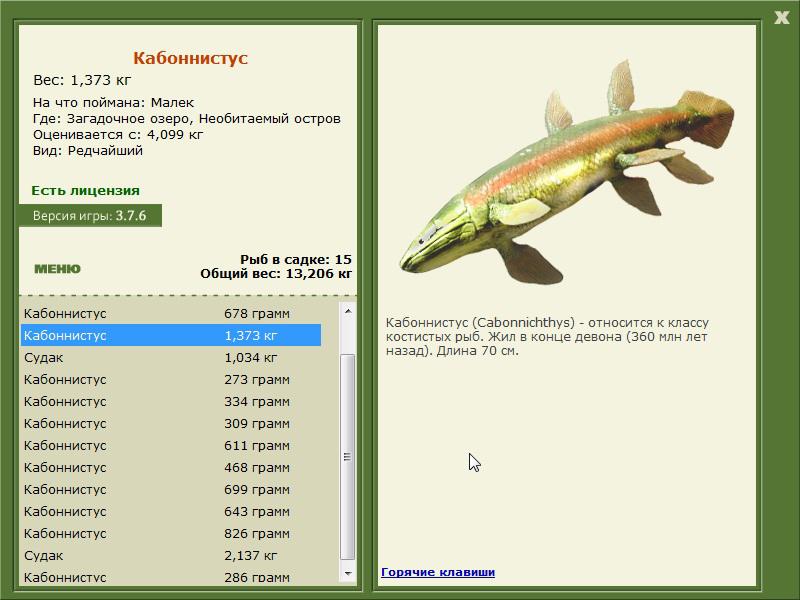
Task: Open the МЕНЮ button
Action: (x=57, y=269)
